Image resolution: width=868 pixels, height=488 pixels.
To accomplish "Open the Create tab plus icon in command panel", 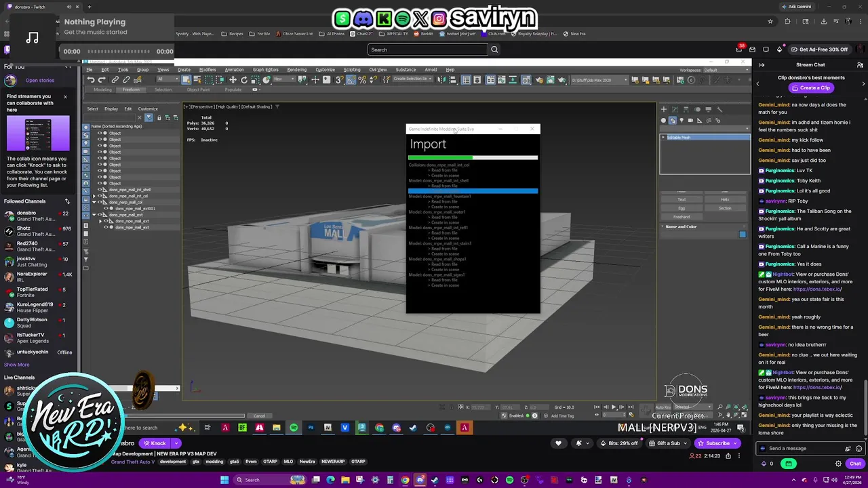I will (x=664, y=109).
